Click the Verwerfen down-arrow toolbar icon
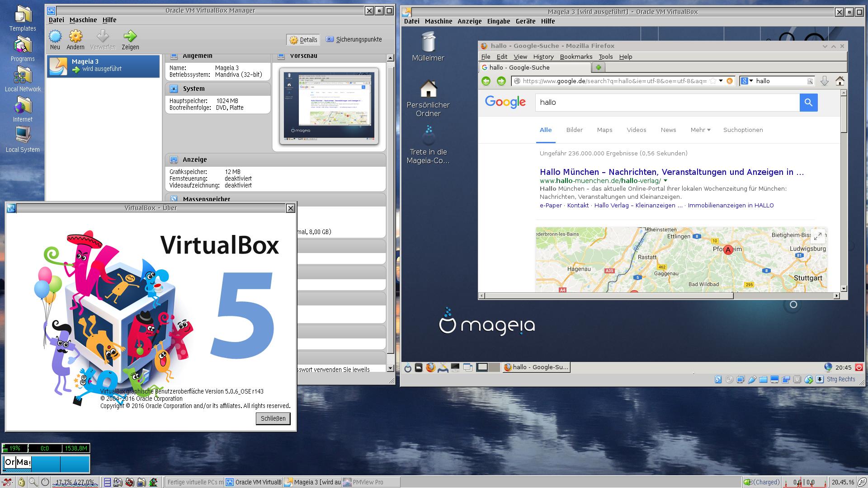The height and width of the screenshot is (488, 868). coord(103,37)
